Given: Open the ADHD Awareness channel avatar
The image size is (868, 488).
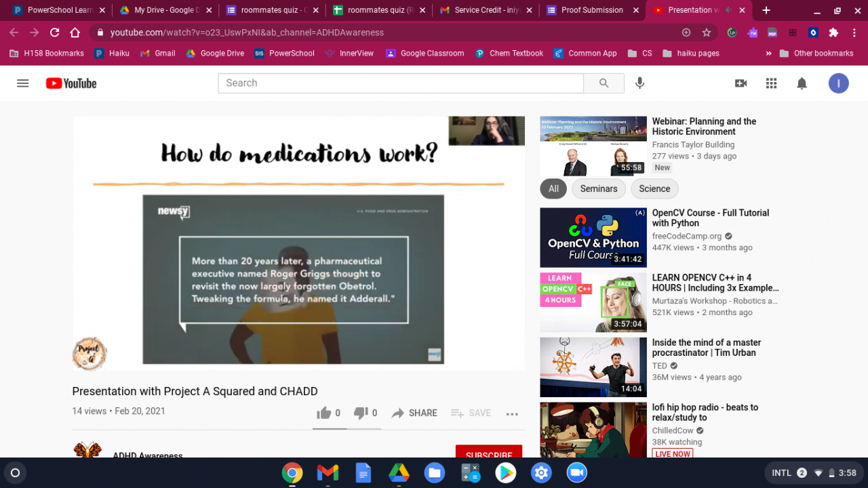Looking at the screenshot, I should tap(87, 451).
